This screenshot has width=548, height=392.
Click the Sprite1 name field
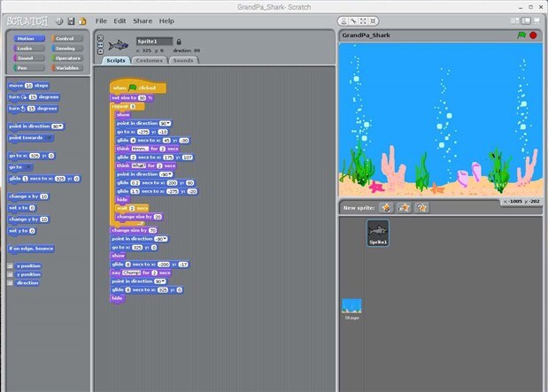(x=154, y=42)
